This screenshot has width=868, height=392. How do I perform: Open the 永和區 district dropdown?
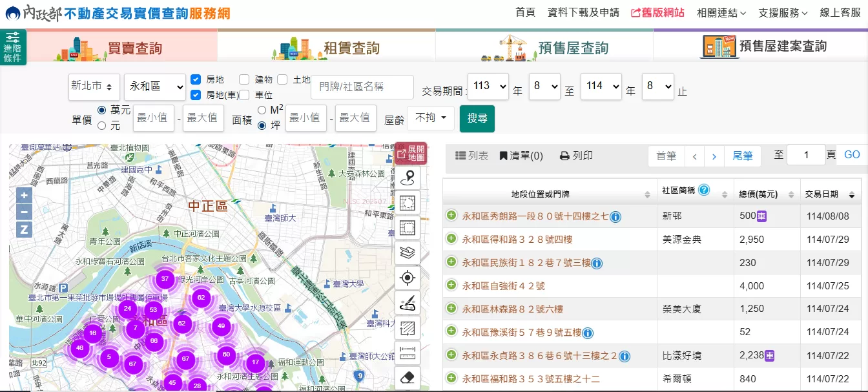pos(154,87)
